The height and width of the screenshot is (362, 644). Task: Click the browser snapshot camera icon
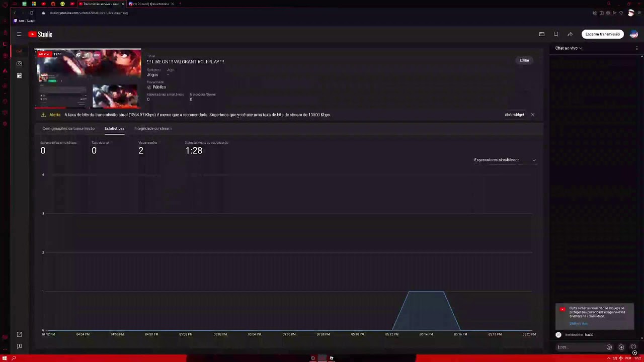[x=601, y=13]
